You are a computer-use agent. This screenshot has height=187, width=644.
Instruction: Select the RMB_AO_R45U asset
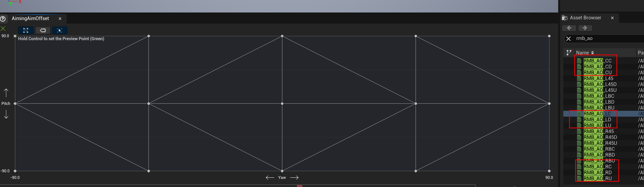click(600, 143)
